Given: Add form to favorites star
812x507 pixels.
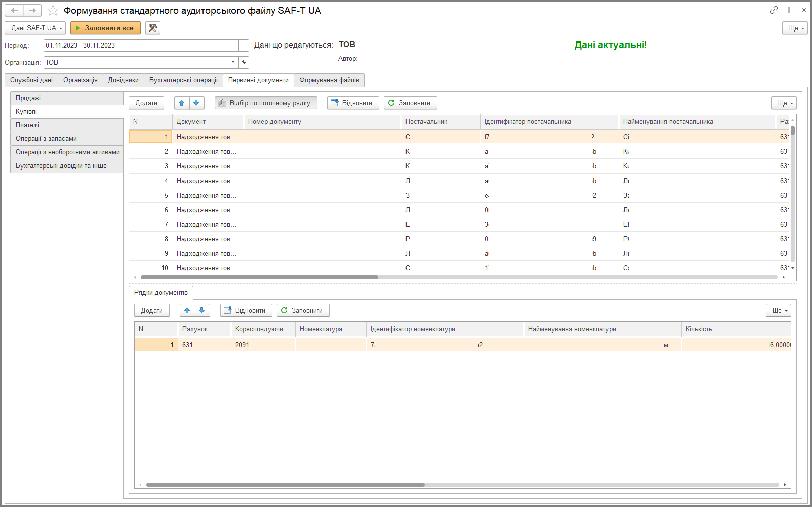Looking at the screenshot, I should (x=53, y=11).
